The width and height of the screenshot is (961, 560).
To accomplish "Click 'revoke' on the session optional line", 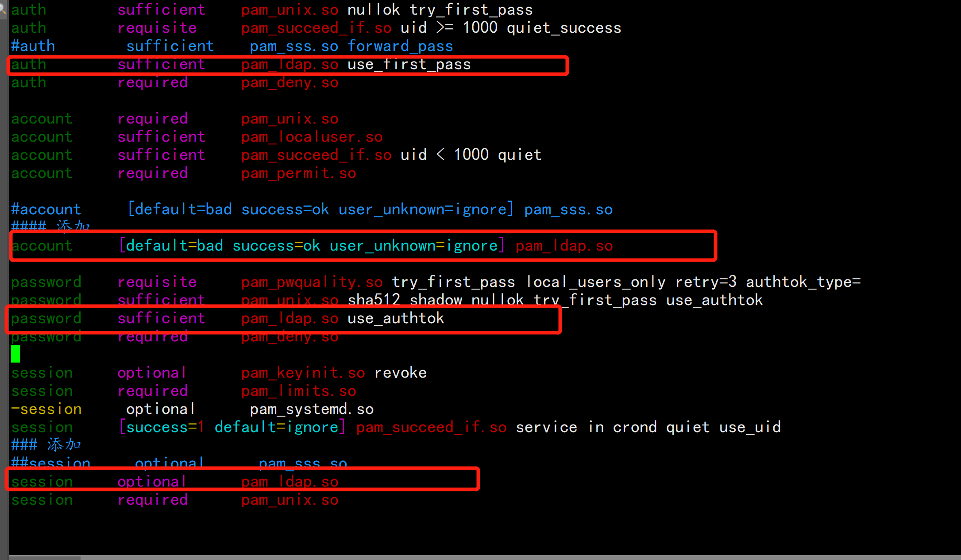I will pyautogui.click(x=400, y=373).
